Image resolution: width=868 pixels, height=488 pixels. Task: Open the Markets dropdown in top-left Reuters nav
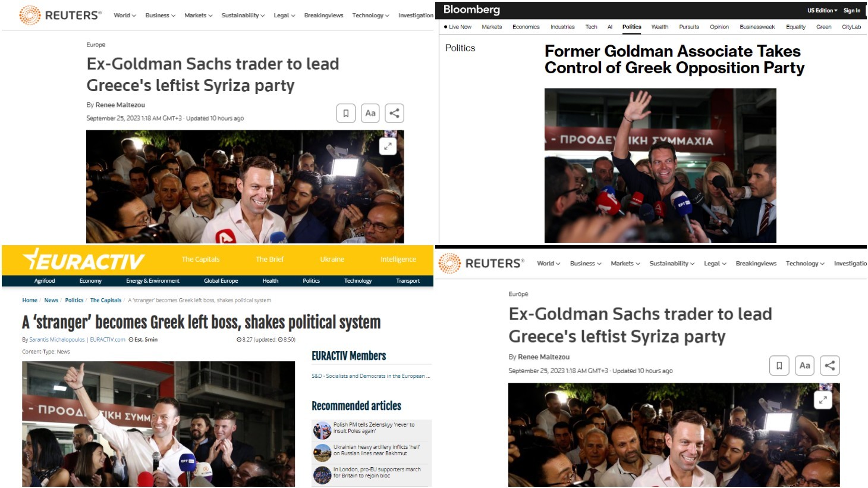(199, 15)
